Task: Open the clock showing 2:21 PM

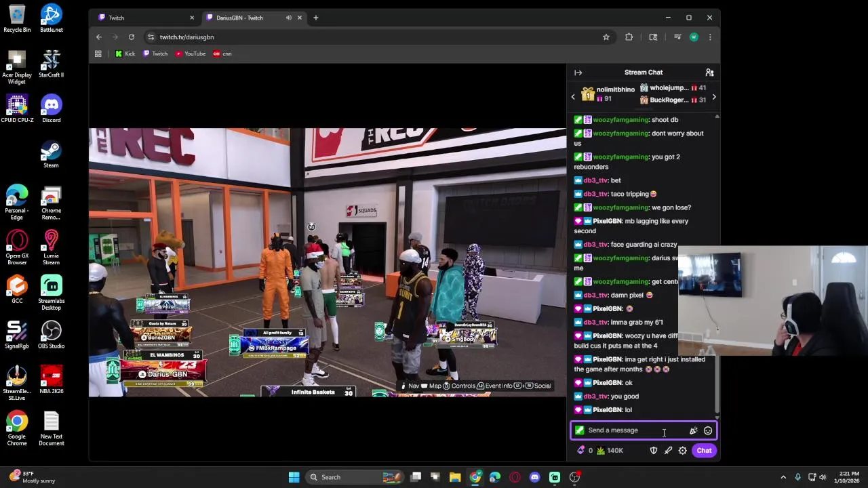Action: (x=848, y=477)
